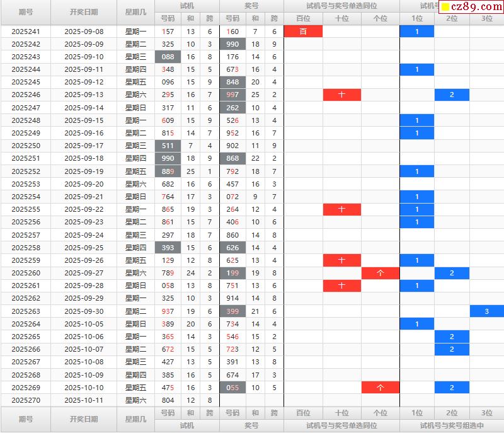Select issue number 2025270 in the table
The height and width of the screenshot is (433, 504).
tap(26, 400)
